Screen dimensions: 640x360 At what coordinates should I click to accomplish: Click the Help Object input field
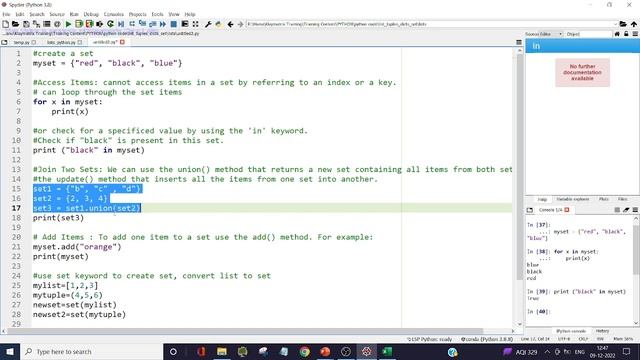coord(589,34)
